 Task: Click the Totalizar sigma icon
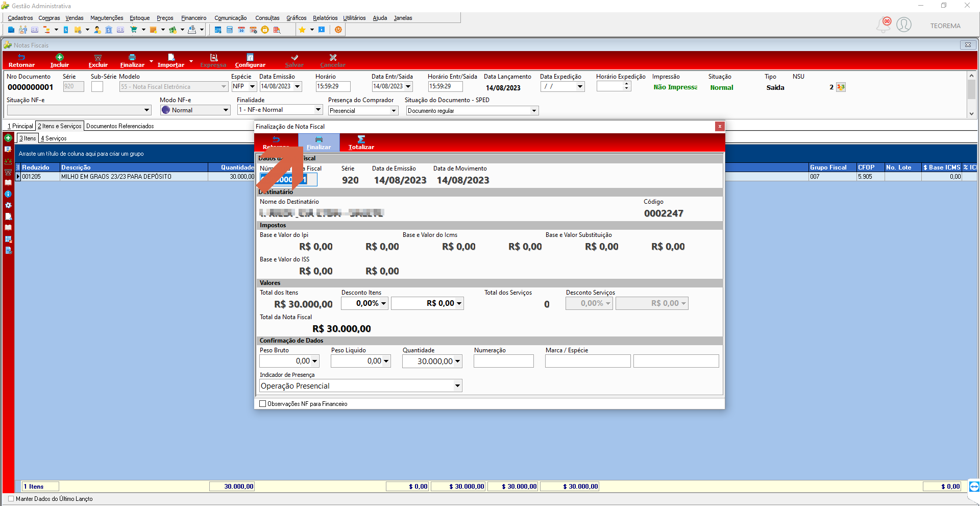(361, 139)
